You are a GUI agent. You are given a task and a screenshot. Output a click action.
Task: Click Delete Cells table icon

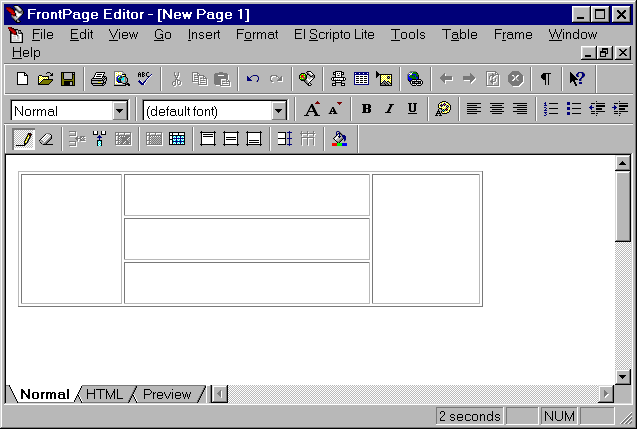123,139
